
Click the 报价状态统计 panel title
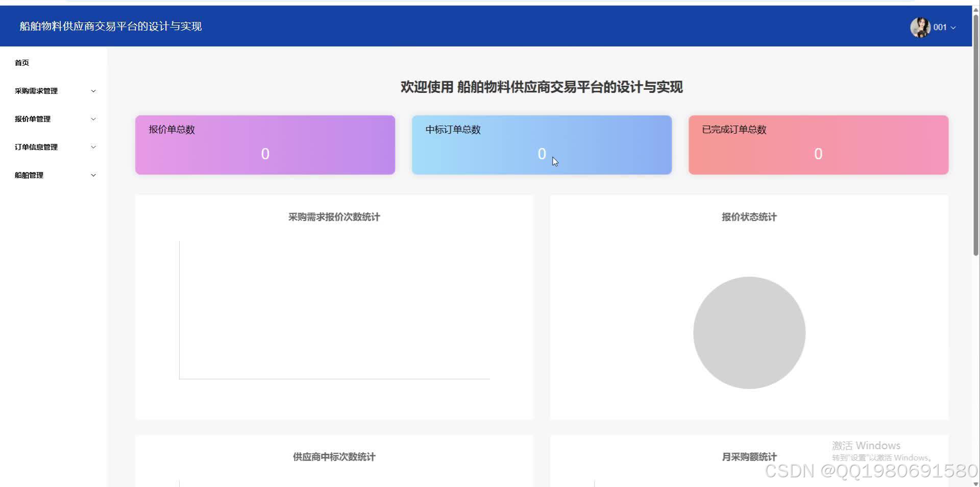(x=748, y=216)
